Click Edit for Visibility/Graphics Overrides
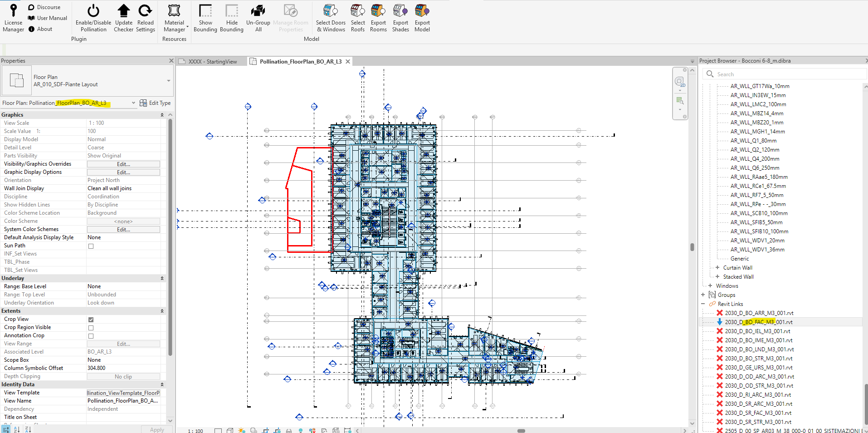The width and height of the screenshot is (868, 433). [123, 164]
